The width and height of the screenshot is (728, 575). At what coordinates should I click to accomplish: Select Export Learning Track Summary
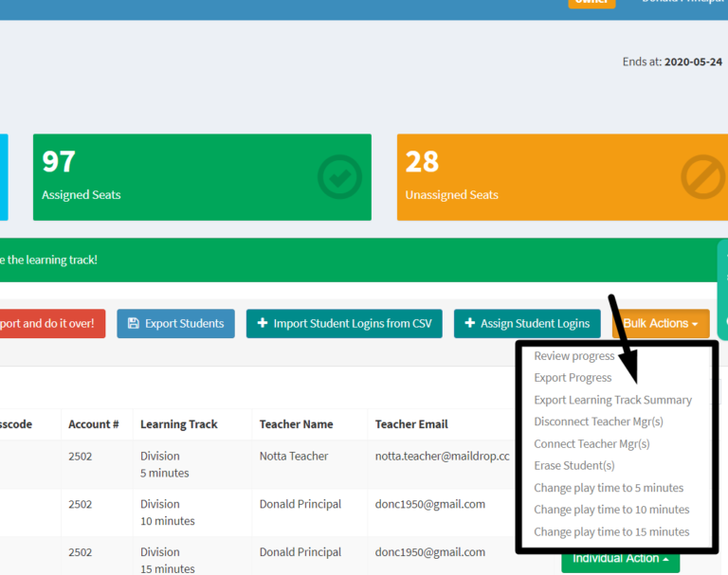click(612, 400)
